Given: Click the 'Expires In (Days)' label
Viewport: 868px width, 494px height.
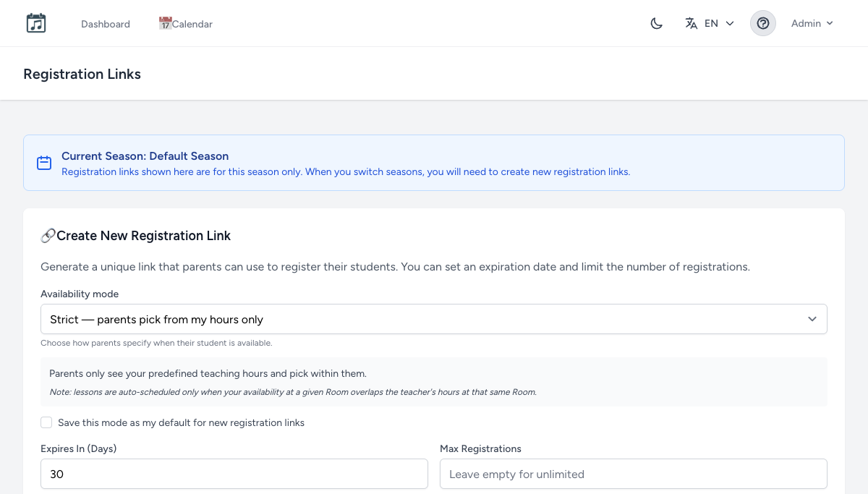Looking at the screenshot, I should click(x=79, y=448).
